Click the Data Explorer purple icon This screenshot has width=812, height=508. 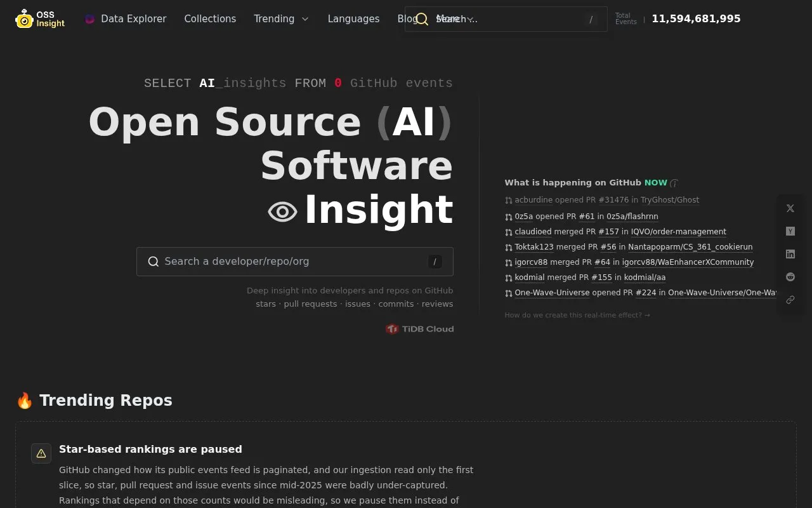90,19
